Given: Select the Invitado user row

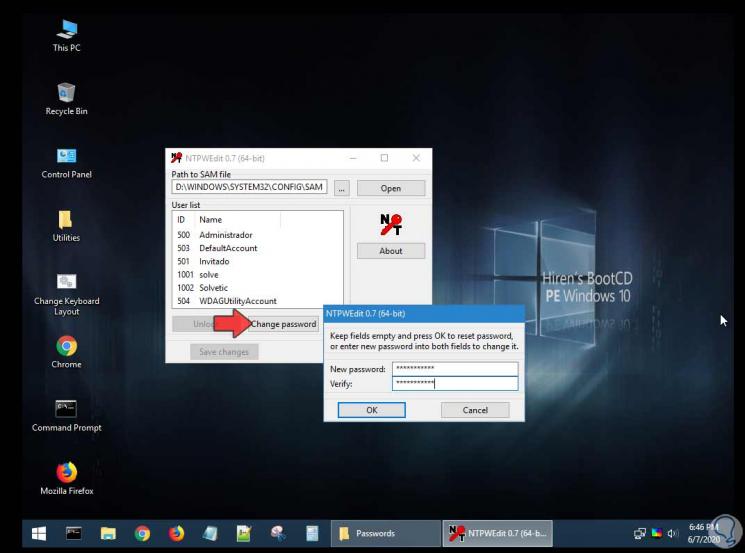Looking at the screenshot, I should click(x=258, y=261).
